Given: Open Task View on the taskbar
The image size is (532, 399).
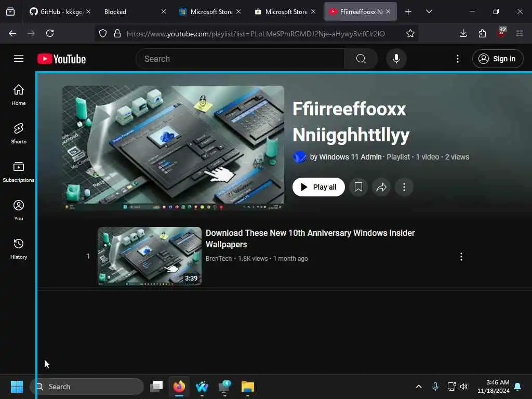Looking at the screenshot, I should [156, 387].
